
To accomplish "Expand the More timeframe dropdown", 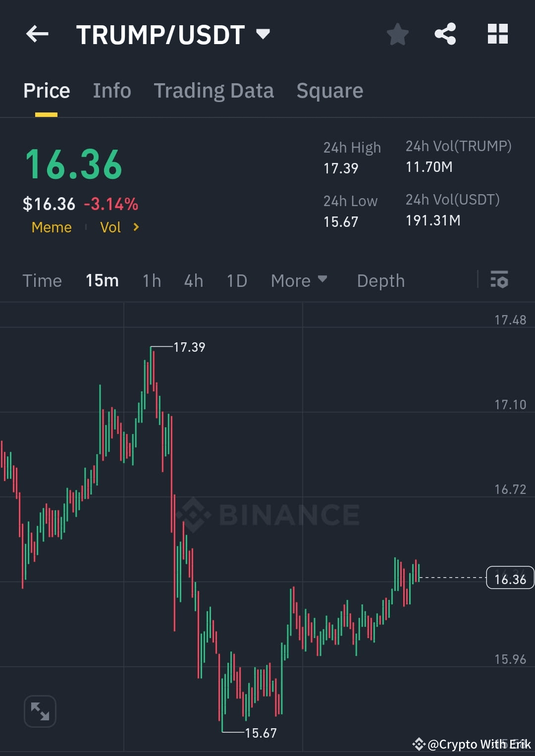I will coord(299,280).
